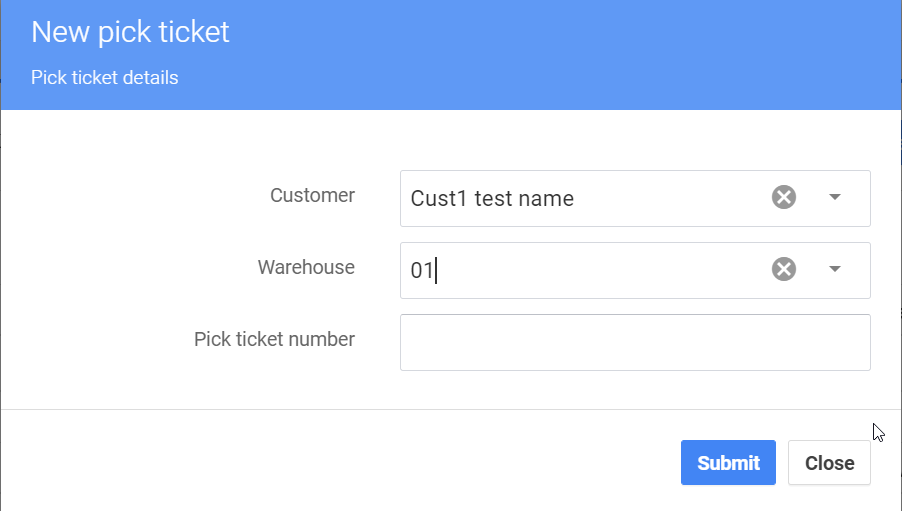Click the "Cust1 test name" customer text
Viewport: 902px width, 511px height.
click(492, 198)
